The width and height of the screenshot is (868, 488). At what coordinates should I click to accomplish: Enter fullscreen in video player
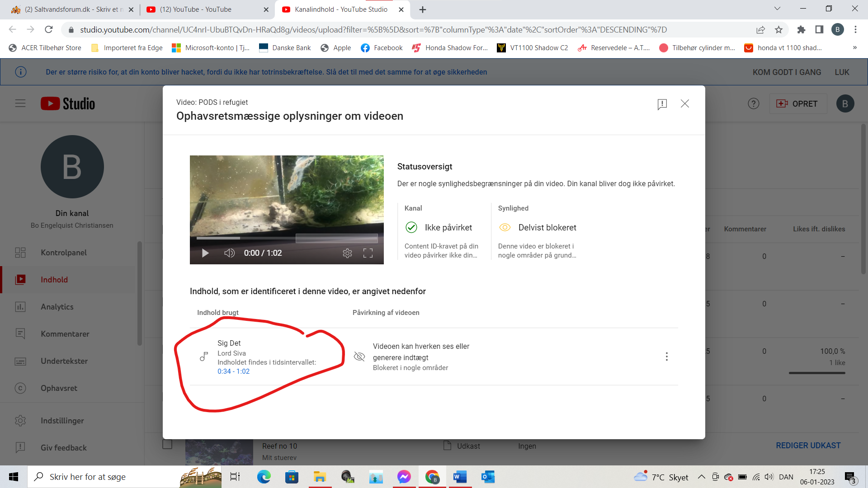(368, 253)
